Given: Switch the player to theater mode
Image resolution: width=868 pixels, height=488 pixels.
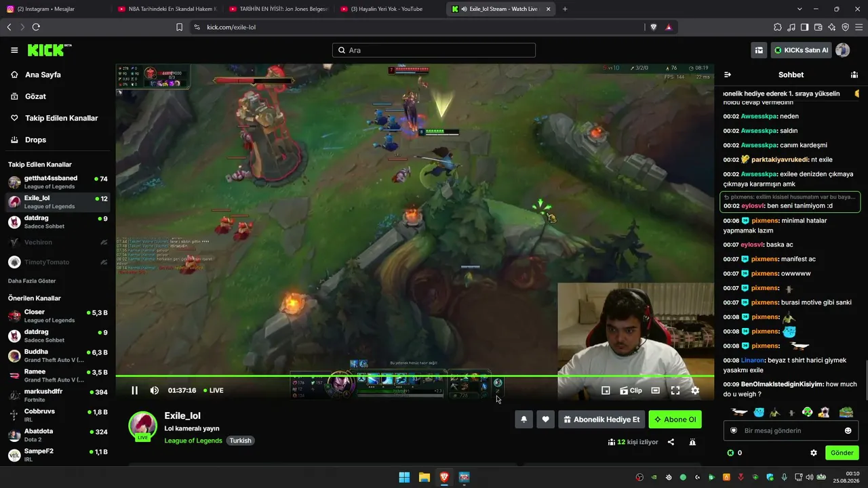Looking at the screenshot, I should coord(655,390).
